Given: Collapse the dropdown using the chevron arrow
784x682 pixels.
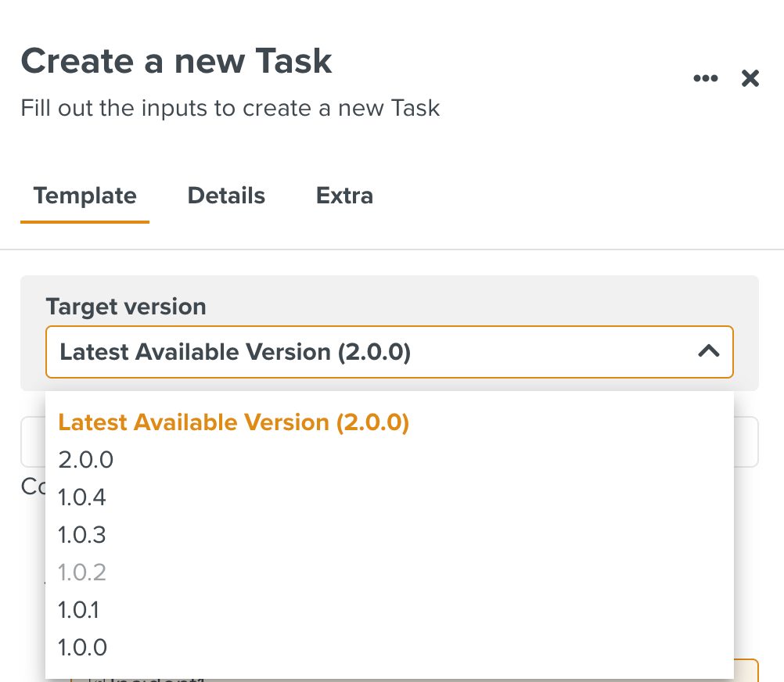Looking at the screenshot, I should click(x=708, y=352).
